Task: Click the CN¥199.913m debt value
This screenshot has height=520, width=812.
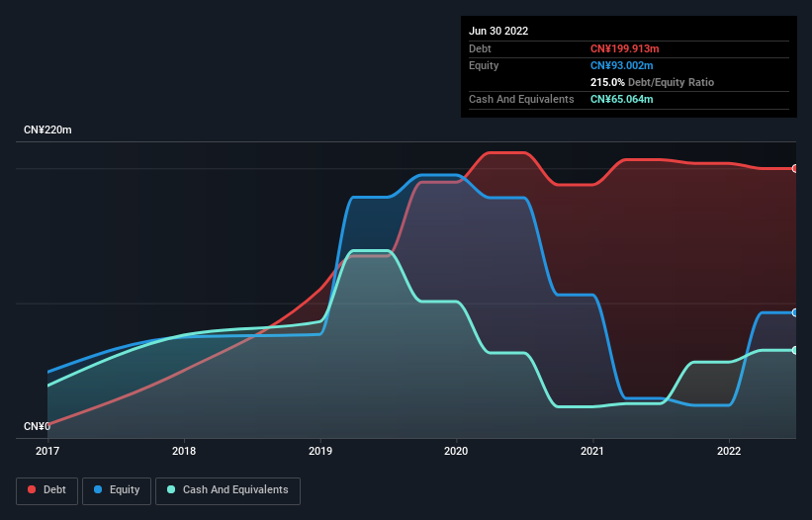Action: (624, 48)
